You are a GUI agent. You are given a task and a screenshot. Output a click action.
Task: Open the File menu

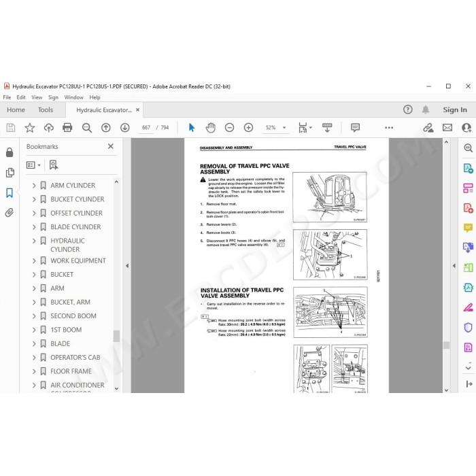coord(7,97)
